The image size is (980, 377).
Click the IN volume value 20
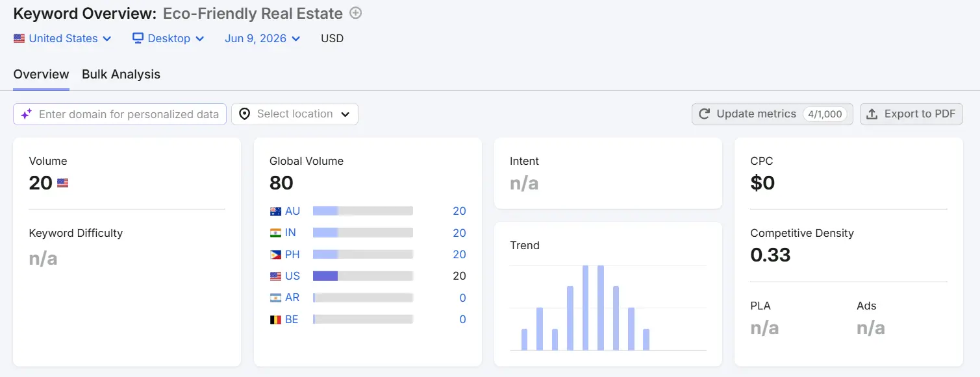click(459, 233)
